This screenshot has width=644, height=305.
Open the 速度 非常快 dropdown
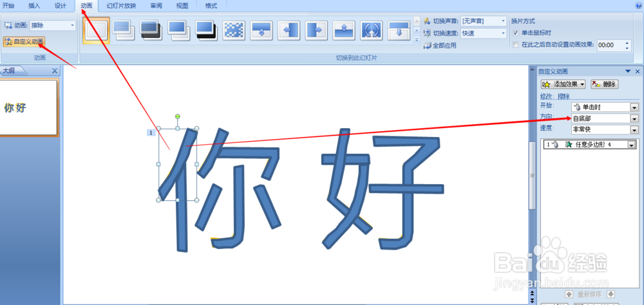(x=635, y=130)
